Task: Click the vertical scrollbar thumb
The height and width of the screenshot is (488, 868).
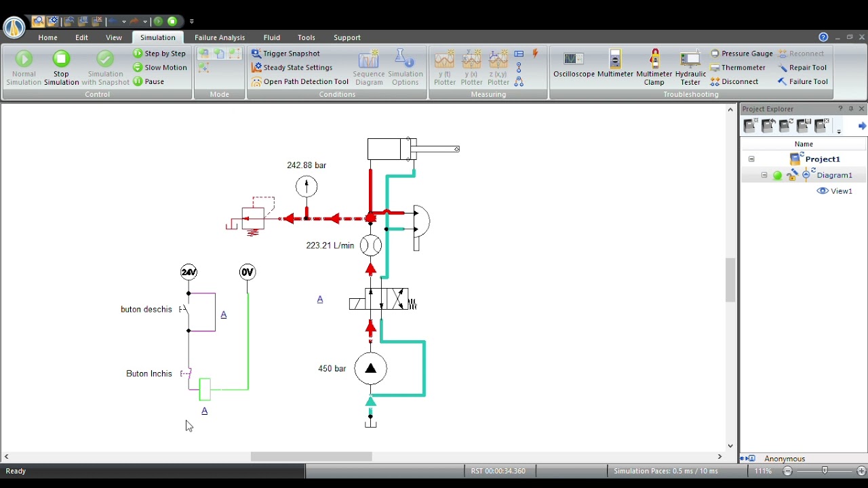Action: point(730,280)
